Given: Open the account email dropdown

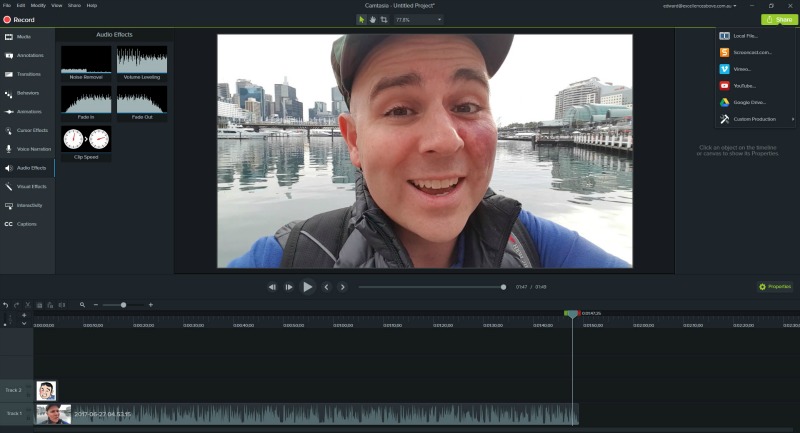Looking at the screenshot, I should pyautogui.click(x=699, y=6).
